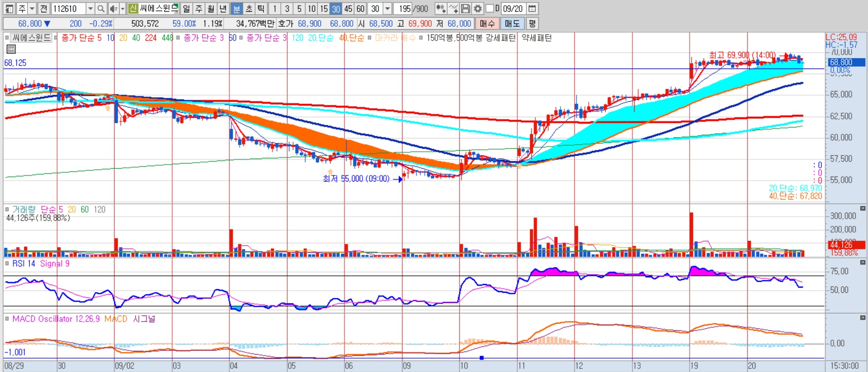Click stock code input field 112610
The image size is (868, 372).
[x=69, y=9]
